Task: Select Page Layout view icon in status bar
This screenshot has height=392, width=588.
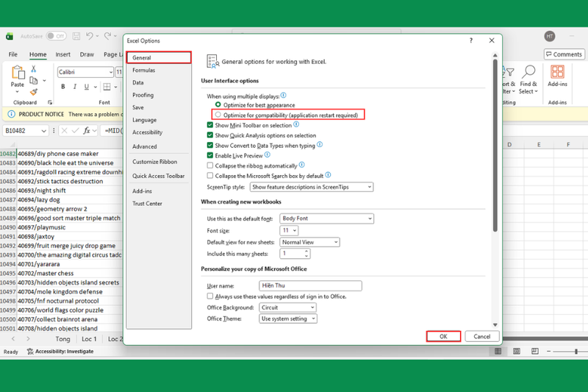Action: [x=517, y=351]
